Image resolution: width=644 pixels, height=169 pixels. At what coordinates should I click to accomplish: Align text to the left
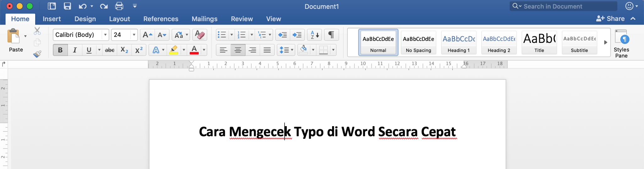224,50
